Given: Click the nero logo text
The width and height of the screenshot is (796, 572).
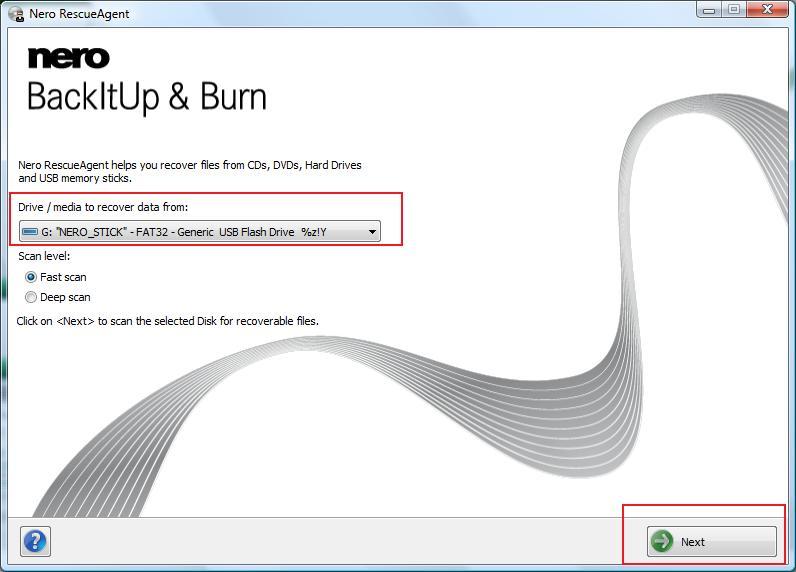Looking at the screenshot, I should (x=69, y=58).
